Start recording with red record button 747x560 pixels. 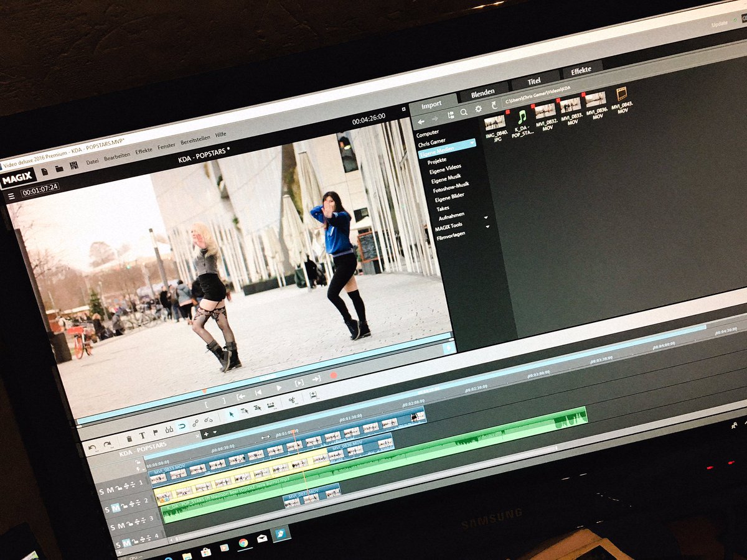click(x=333, y=375)
